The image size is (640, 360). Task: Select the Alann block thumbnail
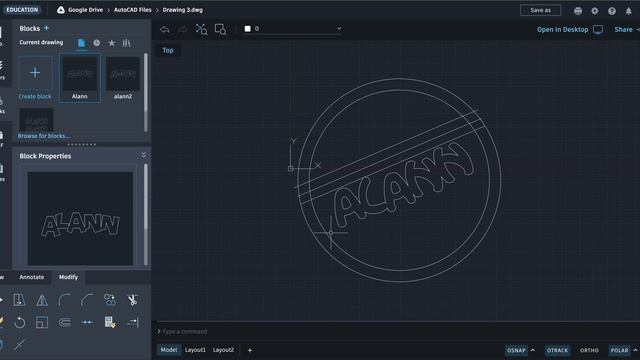click(x=80, y=78)
